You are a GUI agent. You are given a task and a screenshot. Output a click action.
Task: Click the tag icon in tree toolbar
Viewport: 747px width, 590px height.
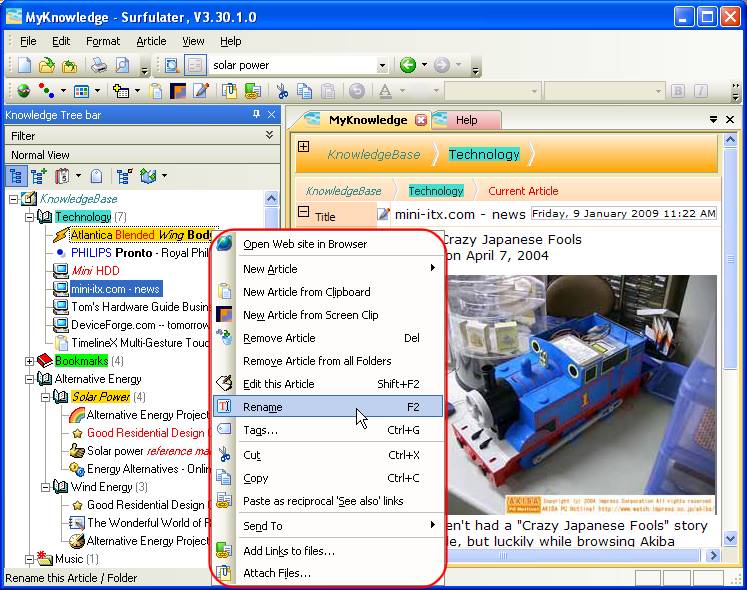click(x=96, y=176)
